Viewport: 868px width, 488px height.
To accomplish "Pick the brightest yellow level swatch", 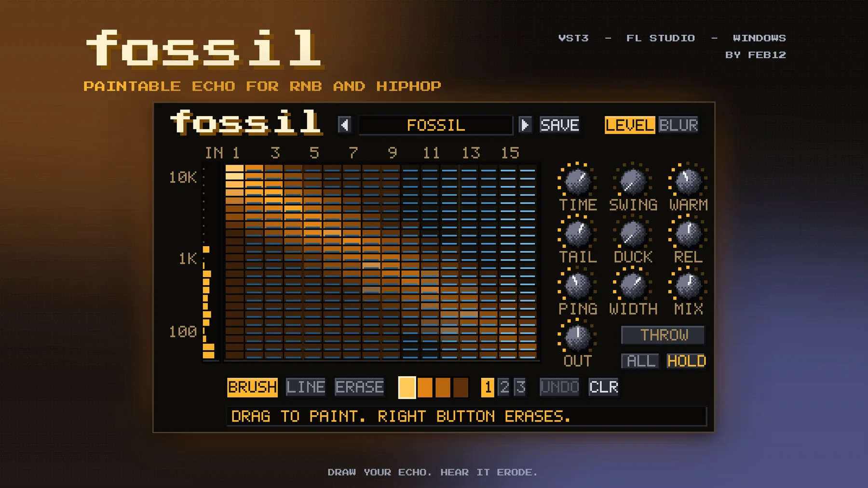I will (x=407, y=388).
